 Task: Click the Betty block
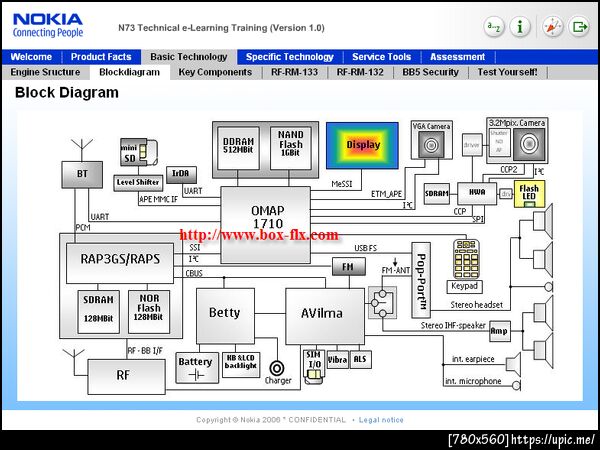[225, 316]
